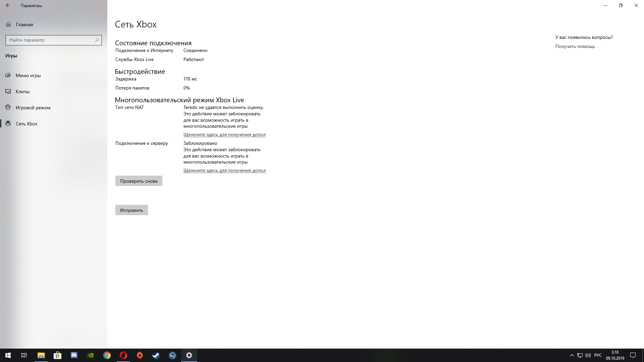Open NAT type additional info link

[224, 134]
